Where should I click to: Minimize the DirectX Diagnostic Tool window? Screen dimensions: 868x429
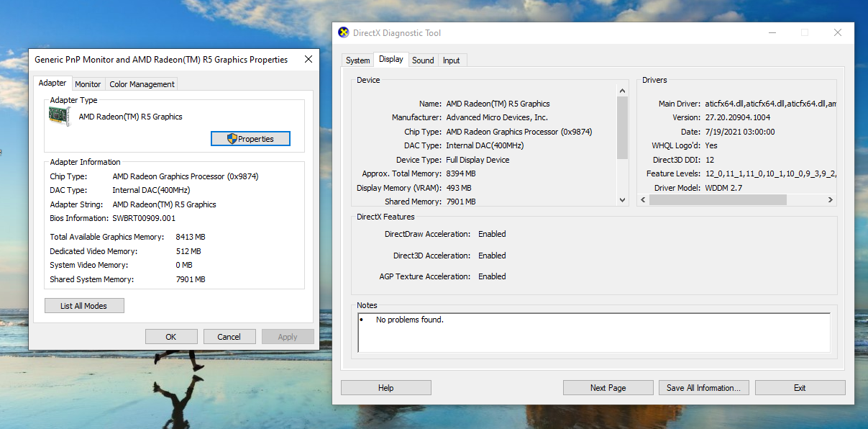coord(772,32)
